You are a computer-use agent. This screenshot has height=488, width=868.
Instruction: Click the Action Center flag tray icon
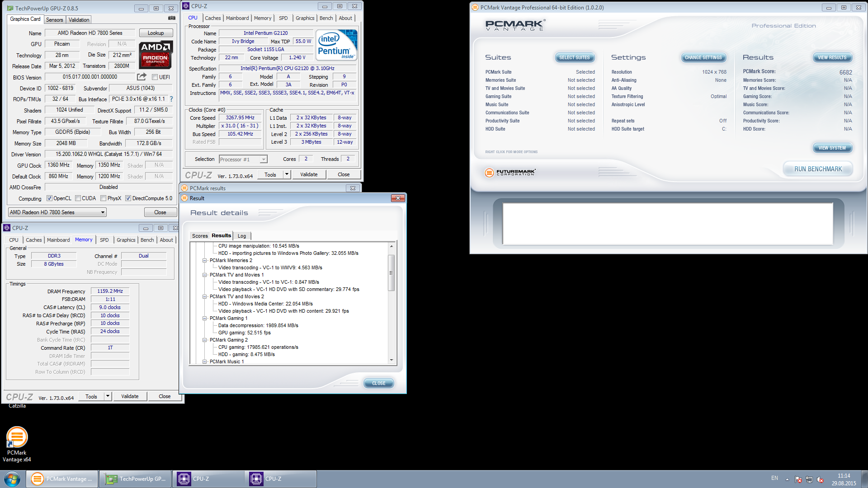pyautogui.click(x=798, y=479)
